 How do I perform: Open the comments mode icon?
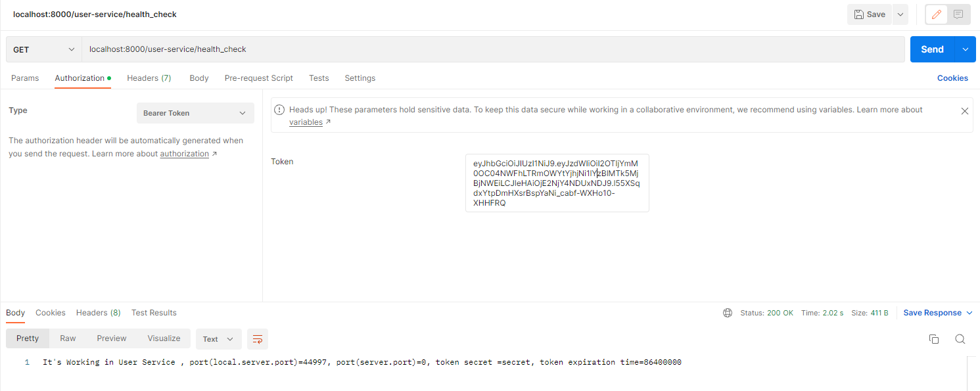958,14
